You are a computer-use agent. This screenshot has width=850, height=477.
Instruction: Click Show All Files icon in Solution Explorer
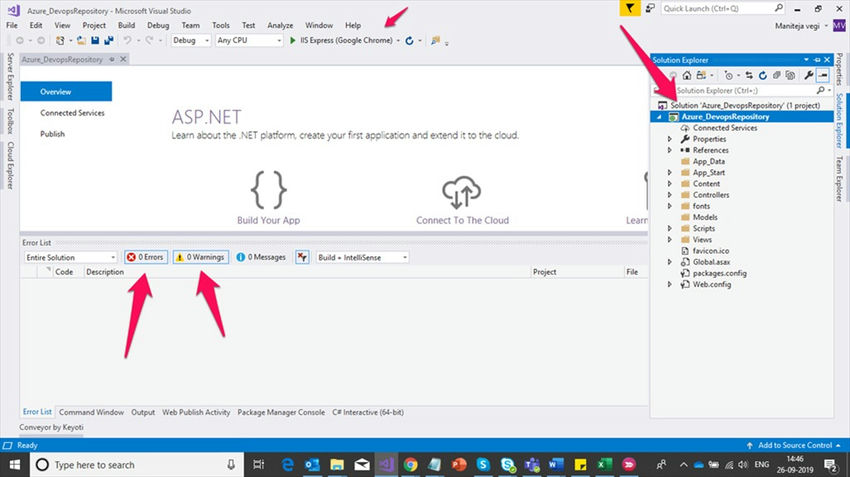tap(790, 75)
